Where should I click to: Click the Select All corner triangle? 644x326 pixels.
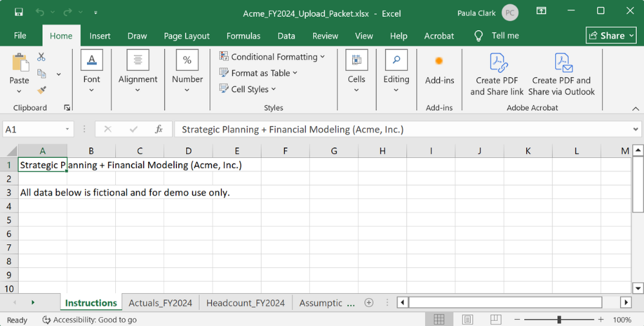point(9,151)
